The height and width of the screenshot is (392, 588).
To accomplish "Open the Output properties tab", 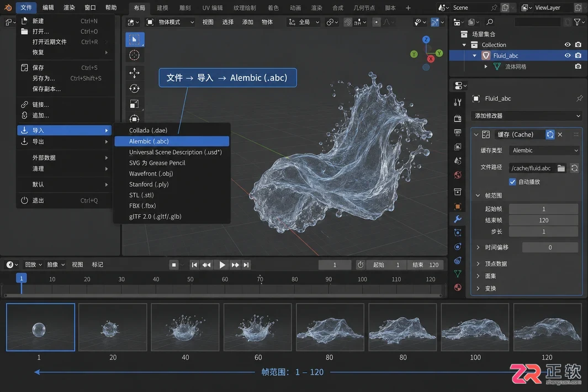I will click(x=458, y=133).
